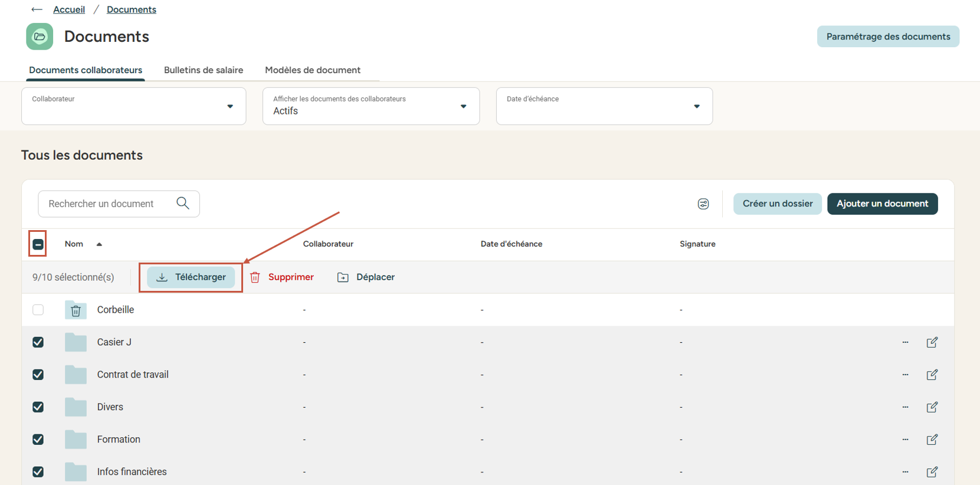980x485 pixels.
Task: Click the back arrow beside Accueil
Action: click(37, 9)
